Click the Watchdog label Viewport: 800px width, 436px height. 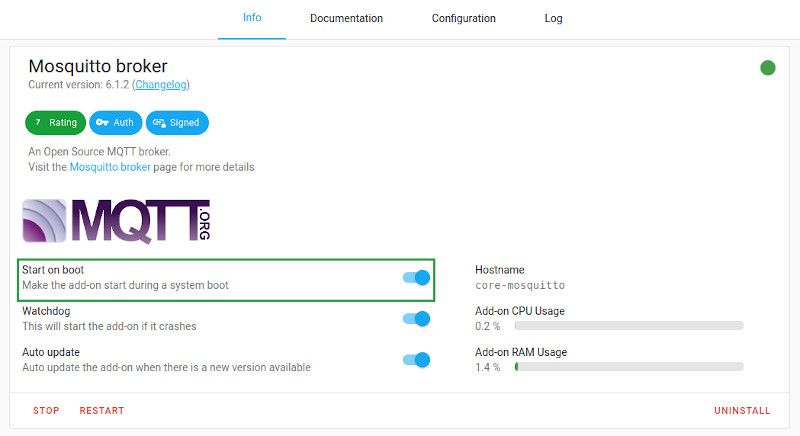point(46,311)
